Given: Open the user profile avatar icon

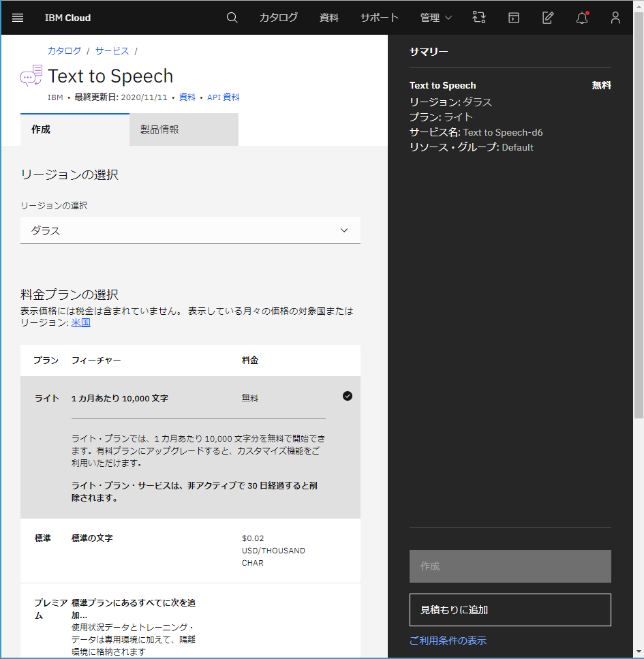Looking at the screenshot, I should click(615, 18).
